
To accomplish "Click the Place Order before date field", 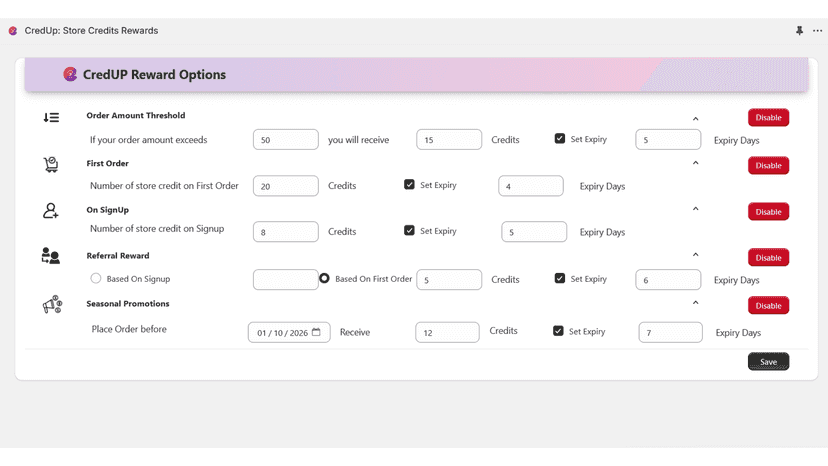I will click(x=289, y=332).
